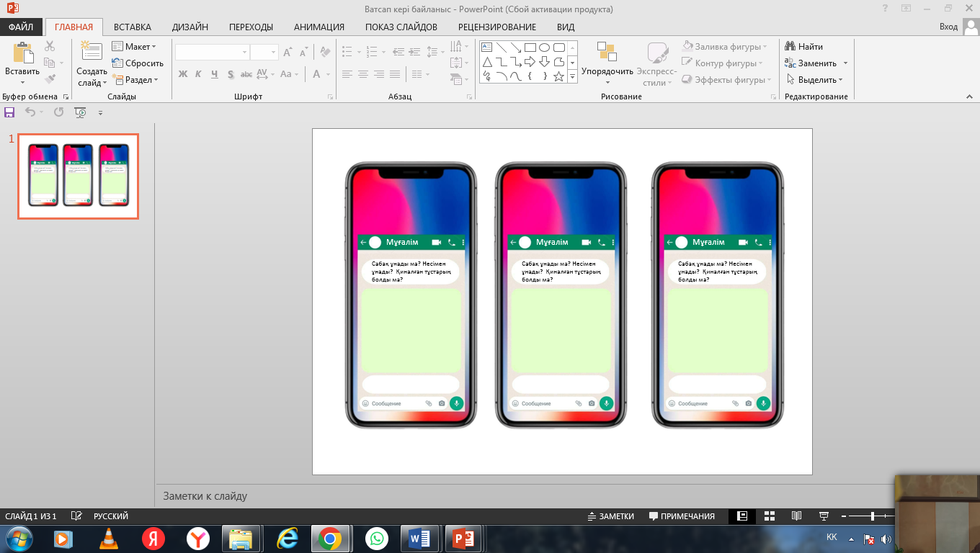Expand the Раздел section dropdown
This screenshot has width=980, height=553.
(135, 80)
